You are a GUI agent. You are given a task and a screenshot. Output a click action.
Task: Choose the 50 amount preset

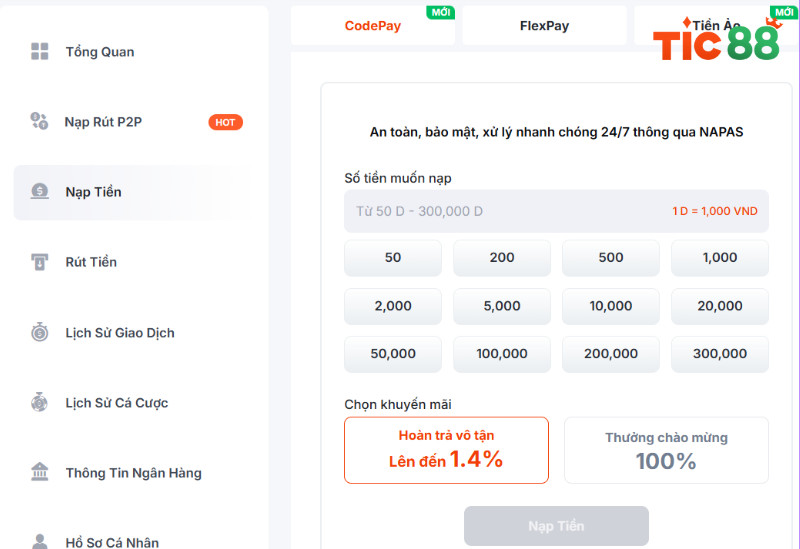coord(393,258)
